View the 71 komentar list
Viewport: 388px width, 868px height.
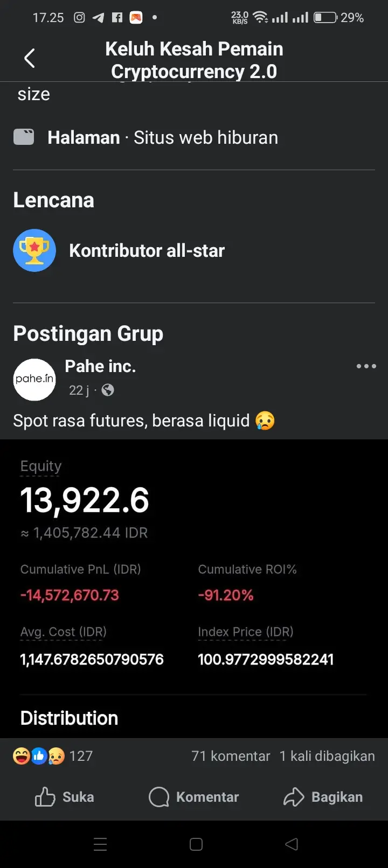point(231,756)
